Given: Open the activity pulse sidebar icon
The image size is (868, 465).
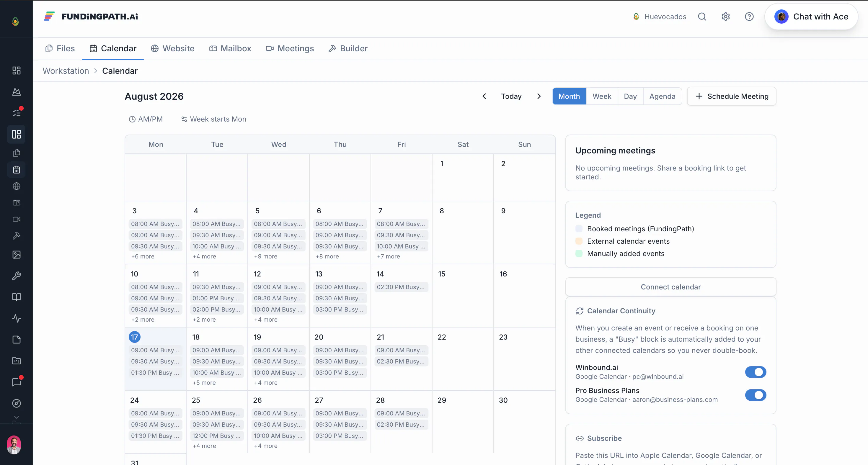Looking at the screenshot, I should click(16, 318).
